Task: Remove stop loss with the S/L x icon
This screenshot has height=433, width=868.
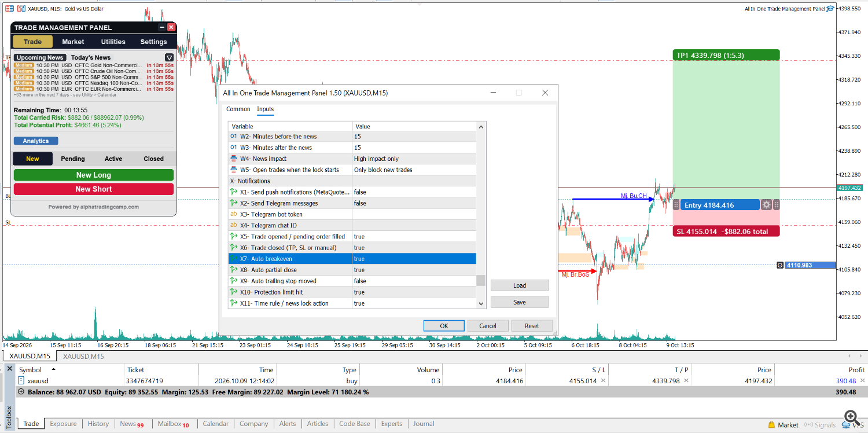Action: [603, 381]
